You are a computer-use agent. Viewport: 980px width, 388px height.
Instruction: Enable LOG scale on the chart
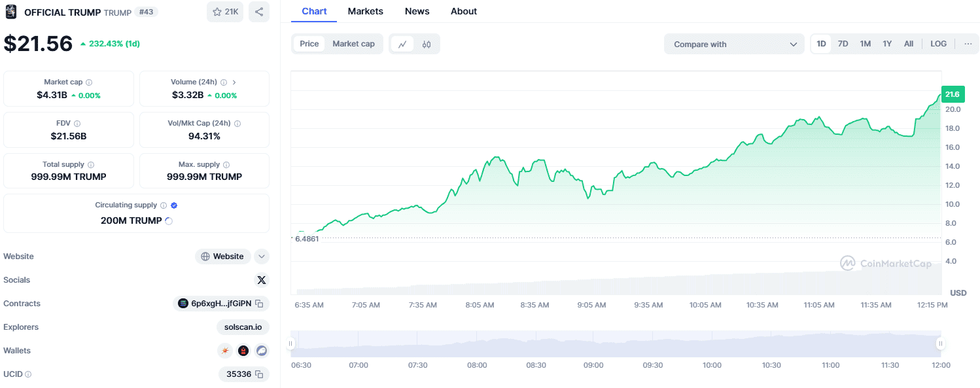pos(938,44)
